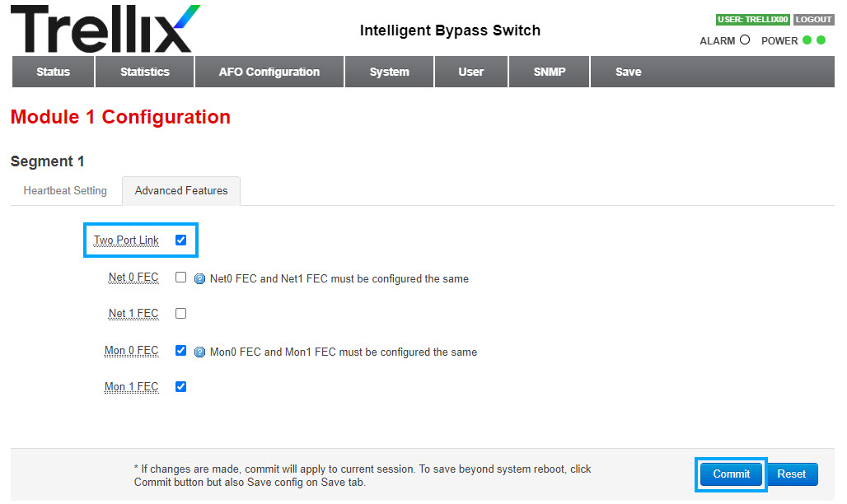
Task: Select the Advanced Features tab
Action: (x=181, y=191)
